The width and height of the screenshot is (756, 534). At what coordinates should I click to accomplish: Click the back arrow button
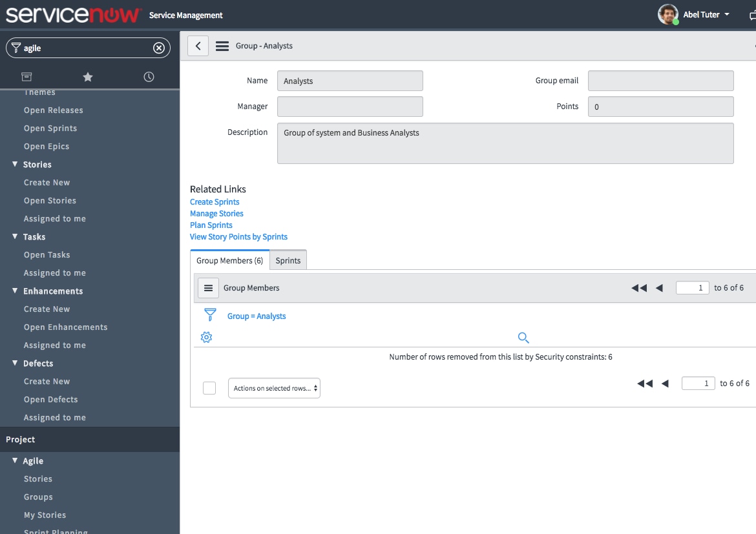pyautogui.click(x=198, y=46)
